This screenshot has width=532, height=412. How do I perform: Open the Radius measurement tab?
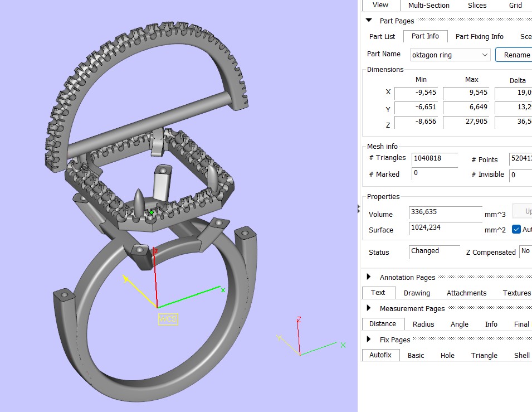coord(423,324)
